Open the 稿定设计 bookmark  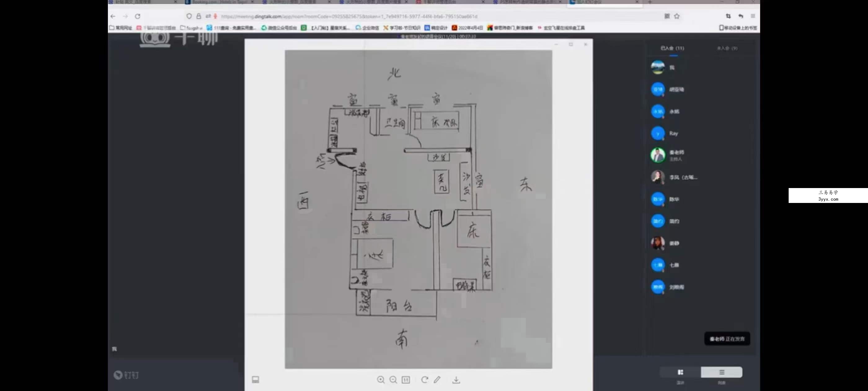pos(436,28)
